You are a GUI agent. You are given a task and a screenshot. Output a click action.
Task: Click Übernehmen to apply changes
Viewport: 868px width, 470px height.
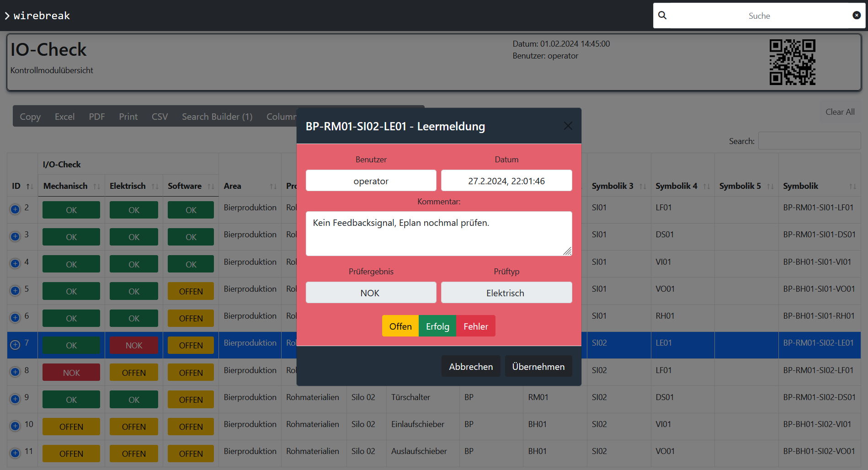538,366
